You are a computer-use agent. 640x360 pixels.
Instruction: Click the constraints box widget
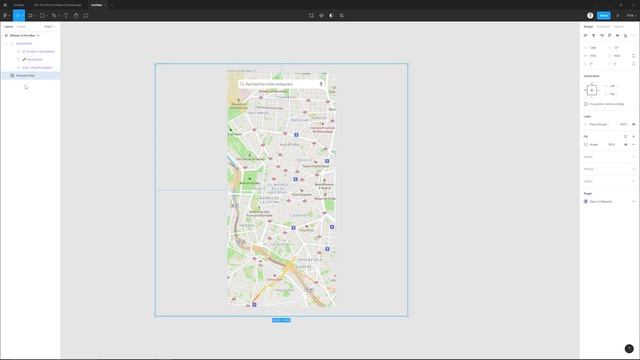tap(591, 90)
